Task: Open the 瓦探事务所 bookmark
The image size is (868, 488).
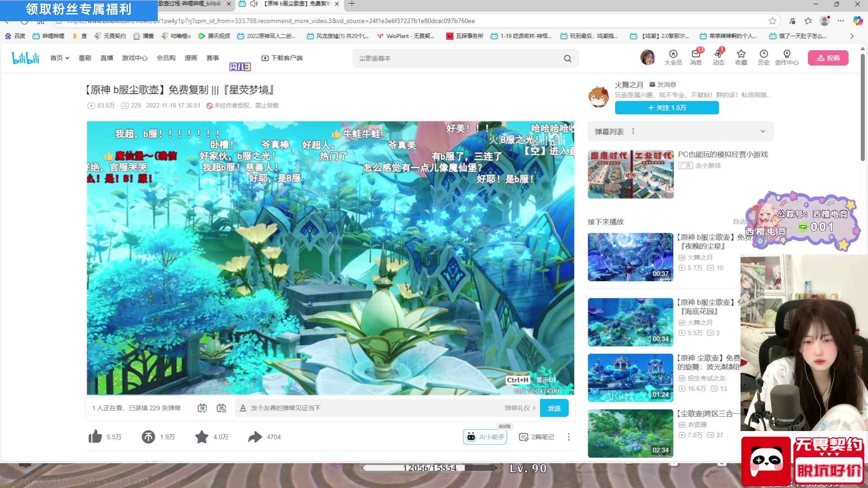Action: (x=465, y=36)
